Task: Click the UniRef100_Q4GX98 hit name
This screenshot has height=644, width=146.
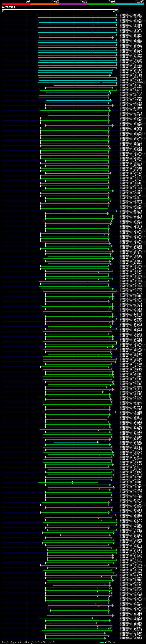Action: pos(131,289)
